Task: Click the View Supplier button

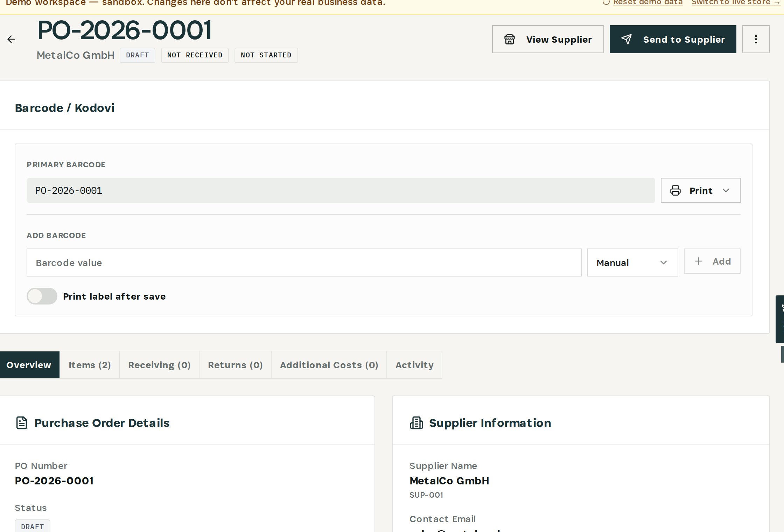Action: (x=548, y=39)
